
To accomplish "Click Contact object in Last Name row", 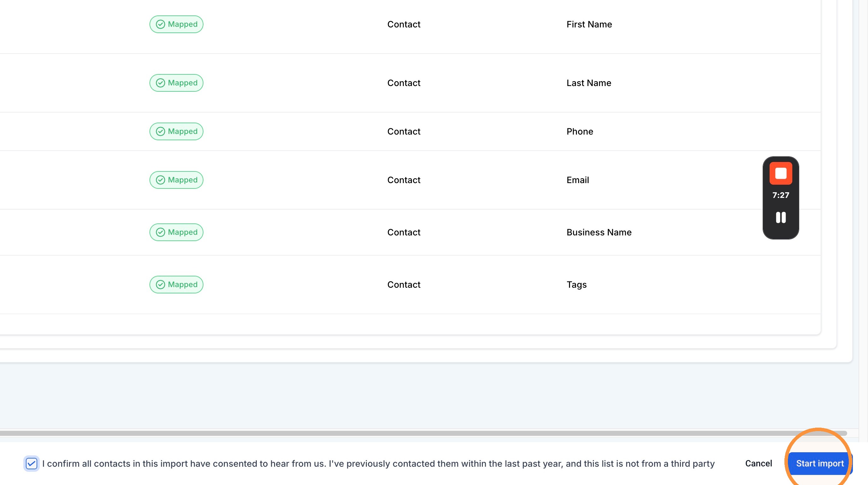I will (404, 83).
